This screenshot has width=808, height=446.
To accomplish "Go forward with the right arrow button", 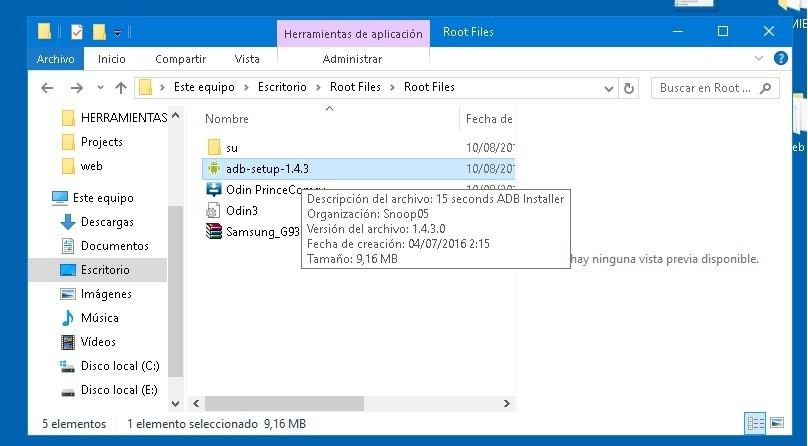I will pos(76,88).
